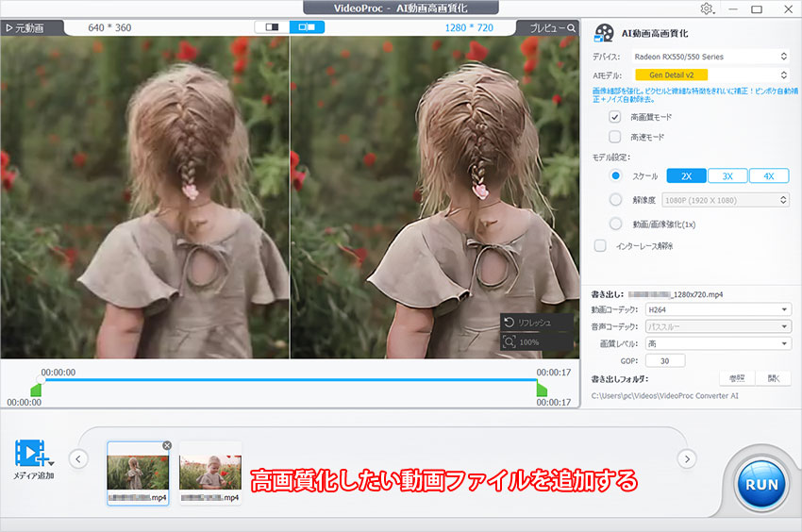Viewport: 802px width, 532px height.
Task: Open the 1080P (1920 X 1080) resolution dropdown
Action: [x=726, y=200]
